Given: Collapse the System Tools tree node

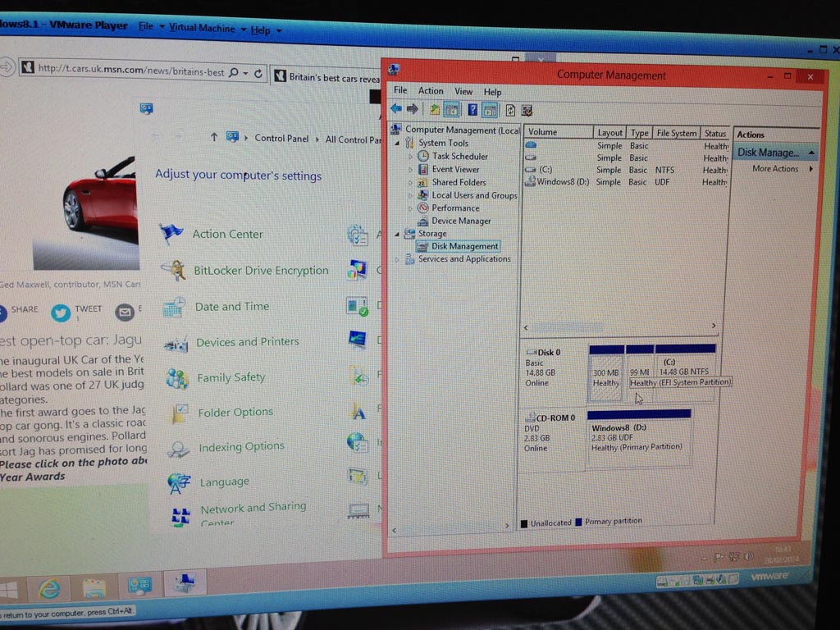Looking at the screenshot, I should click(398, 143).
